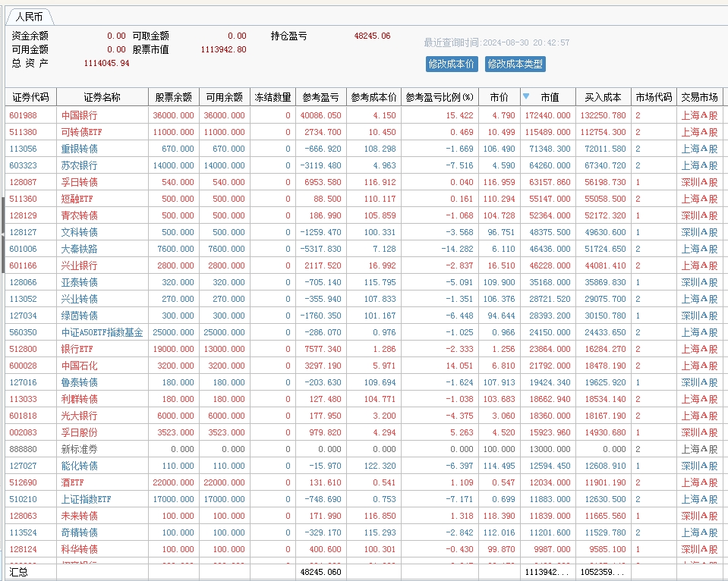This screenshot has height=581, width=728.
Task: Click 股票市值 value 1113942.80
Action: tap(224, 49)
